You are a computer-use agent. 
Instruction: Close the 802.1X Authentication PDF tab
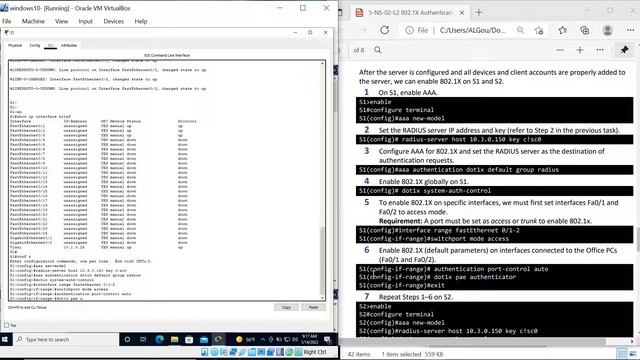pyautogui.click(x=462, y=13)
